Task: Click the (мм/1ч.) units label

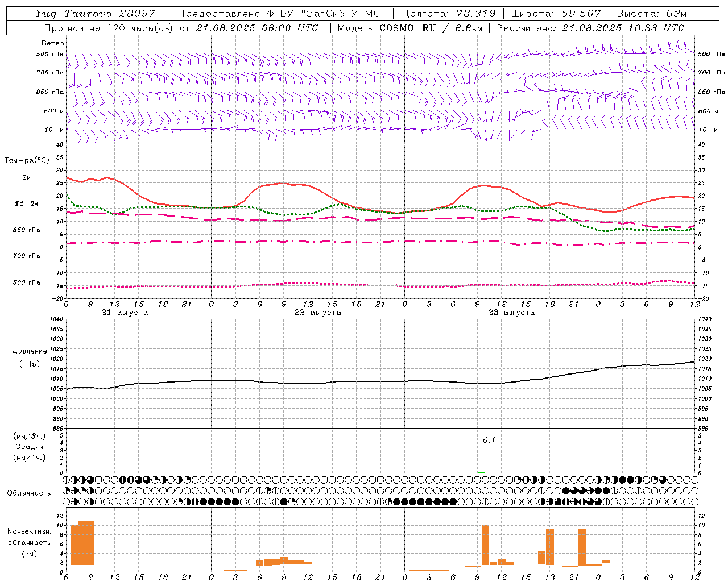Action: point(30,458)
